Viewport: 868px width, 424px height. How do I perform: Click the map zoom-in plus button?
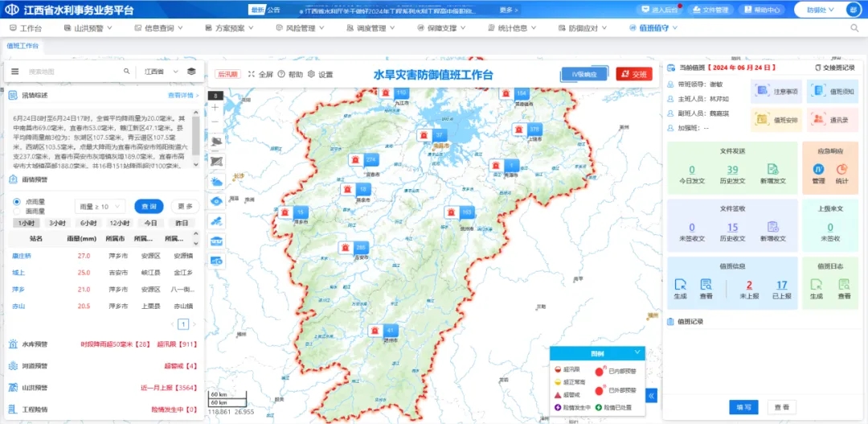tap(215, 108)
